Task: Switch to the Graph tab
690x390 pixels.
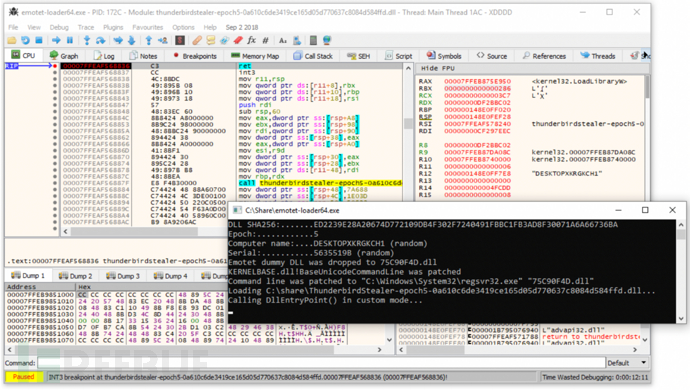Action: [64, 56]
